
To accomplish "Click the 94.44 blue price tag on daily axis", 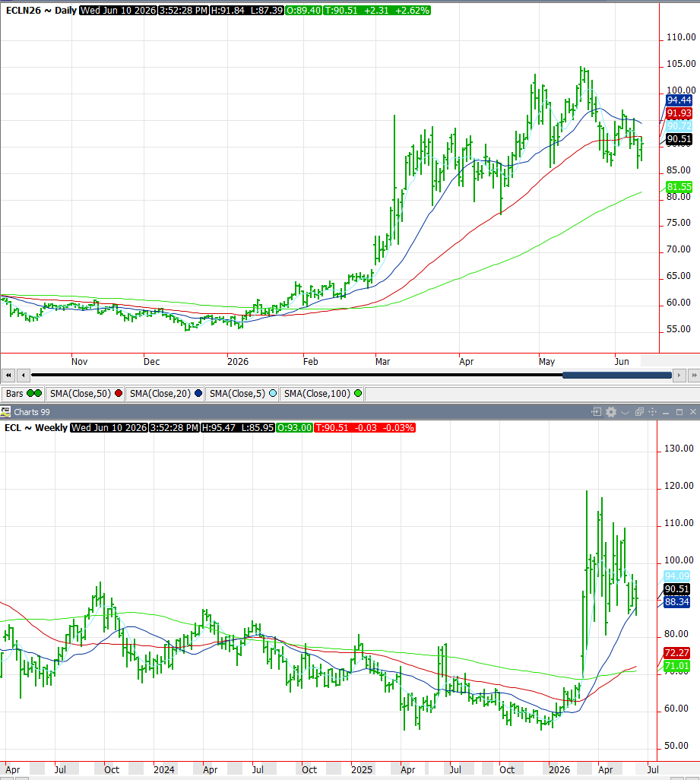I will (x=679, y=100).
